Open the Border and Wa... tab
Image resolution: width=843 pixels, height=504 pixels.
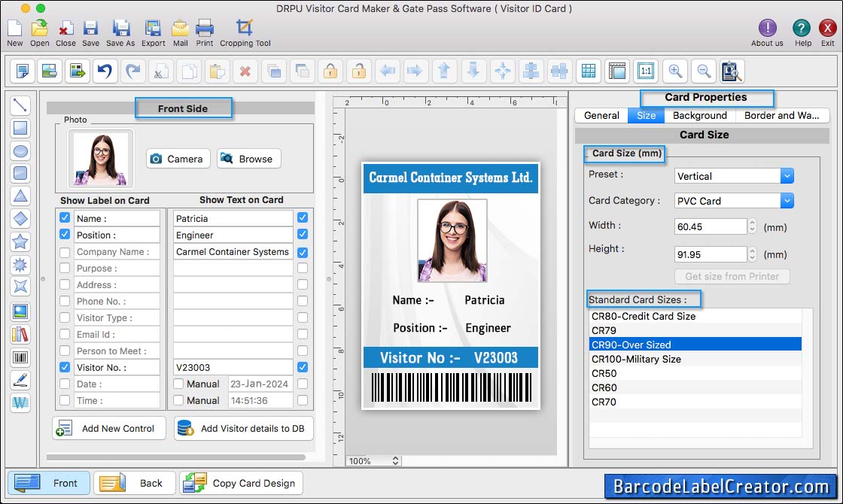tap(782, 116)
